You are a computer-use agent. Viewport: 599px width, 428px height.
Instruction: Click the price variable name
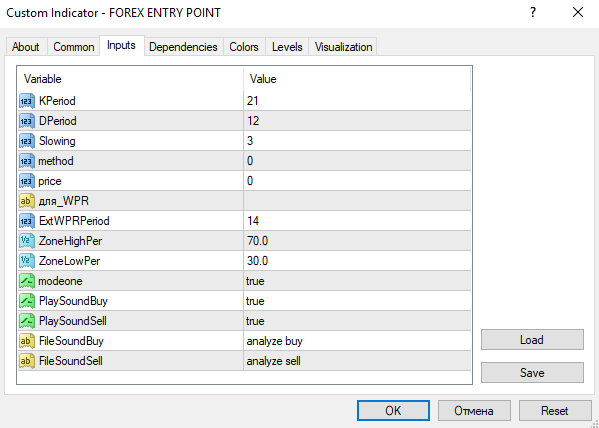click(50, 181)
